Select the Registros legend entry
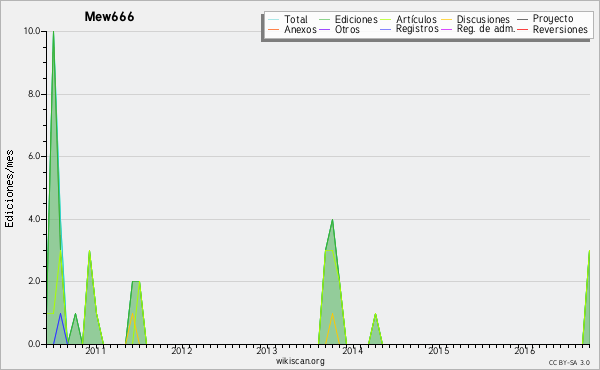Screen dimensions: 600x370 tap(409, 29)
